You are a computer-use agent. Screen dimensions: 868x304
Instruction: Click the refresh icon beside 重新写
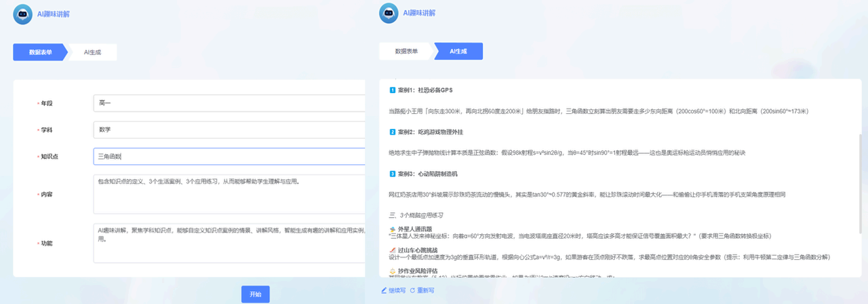click(x=412, y=290)
